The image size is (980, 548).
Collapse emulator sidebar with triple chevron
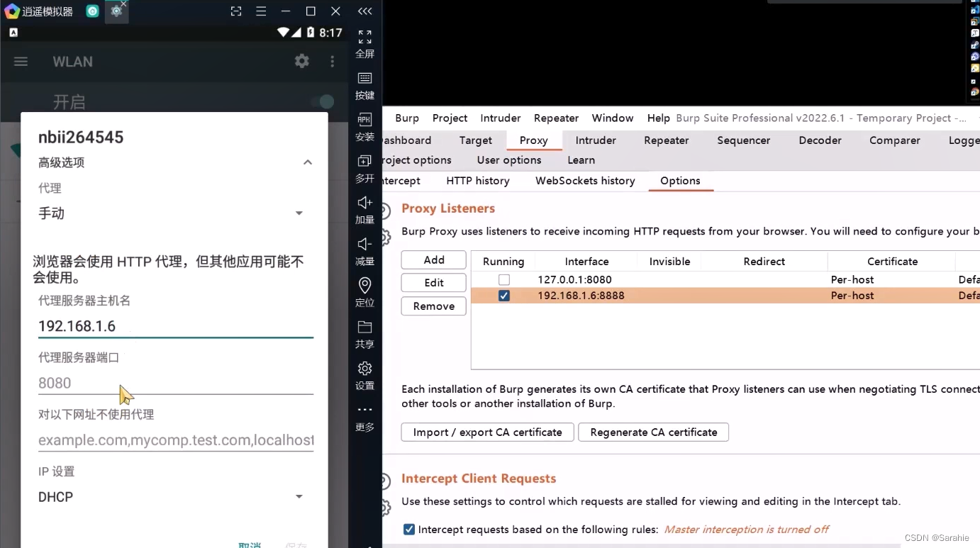pos(364,11)
